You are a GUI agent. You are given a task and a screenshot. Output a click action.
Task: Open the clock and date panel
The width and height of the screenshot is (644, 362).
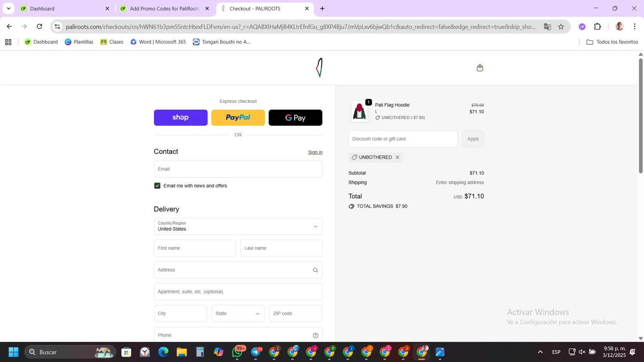tap(614, 352)
